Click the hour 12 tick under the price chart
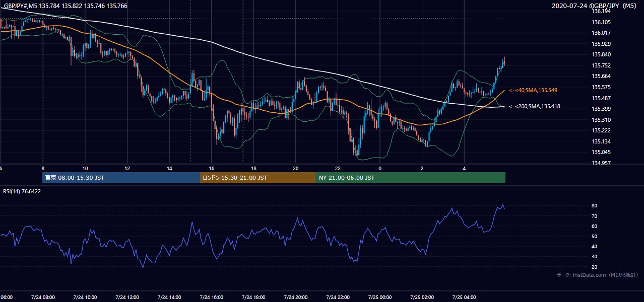The height and width of the screenshot is (302, 644). pyautogui.click(x=127, y=169)
